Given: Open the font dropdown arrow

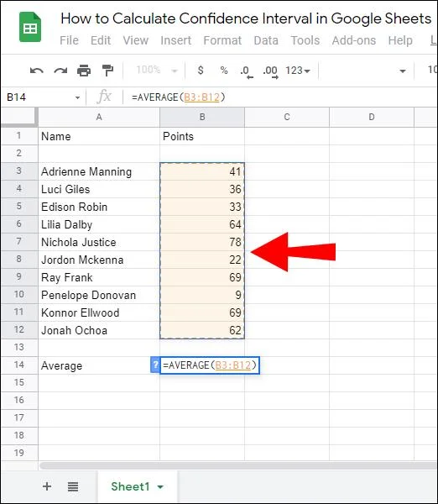Looking at the screenshot, I should pyautogui.click(x=403, y=71).
